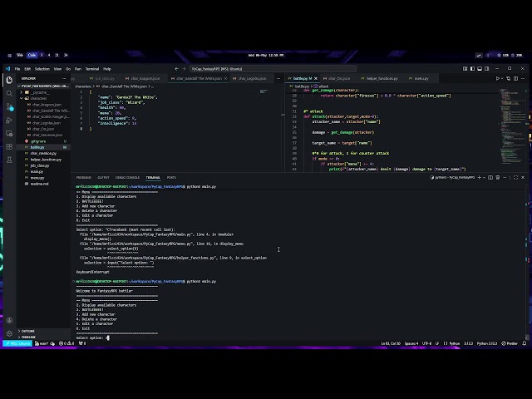Open right editor group More Actions ellipsis
The height and width of the screenshot is (399, 532).
tap(523, 78)
